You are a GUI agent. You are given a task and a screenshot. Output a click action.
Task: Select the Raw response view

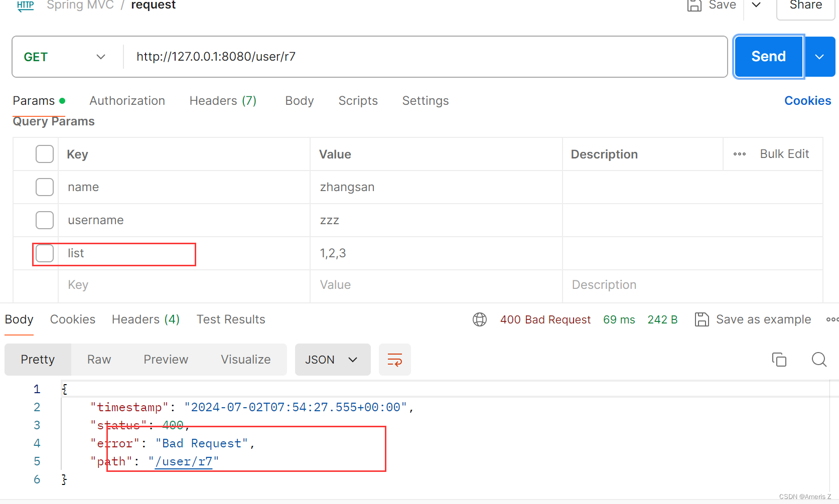click(99, 360)
